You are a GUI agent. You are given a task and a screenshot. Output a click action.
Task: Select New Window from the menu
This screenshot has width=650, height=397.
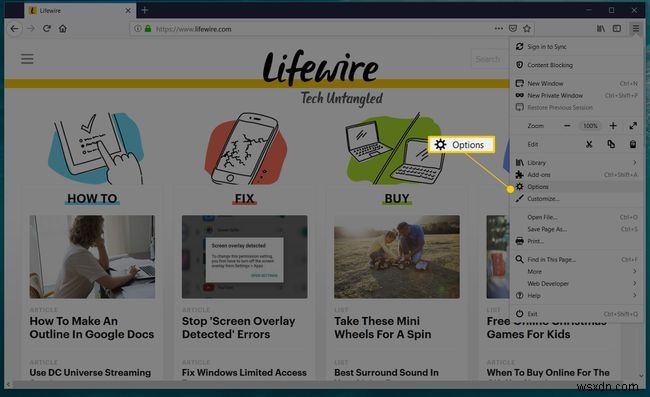576,83
